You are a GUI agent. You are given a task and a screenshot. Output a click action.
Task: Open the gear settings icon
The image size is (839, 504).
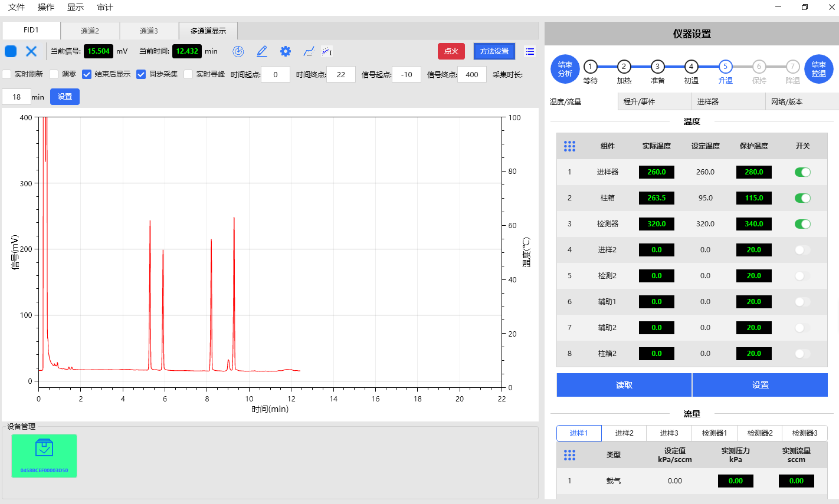286,51
